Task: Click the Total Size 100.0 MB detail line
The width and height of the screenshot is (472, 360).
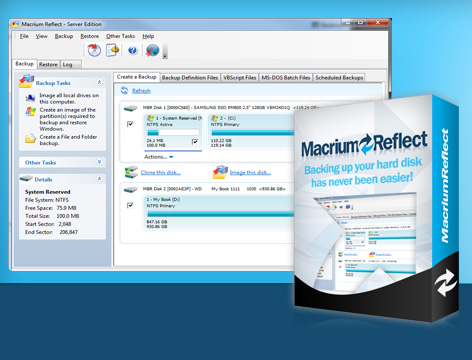Action: pos(52,216)
